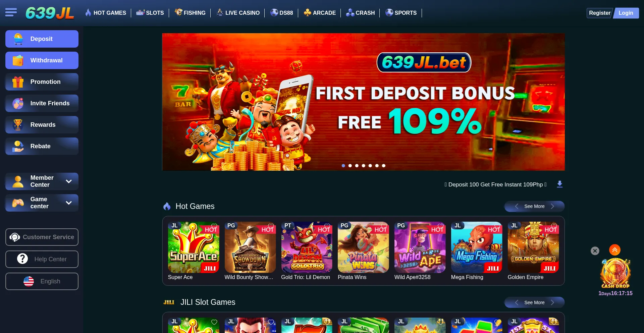Image resolution: width=644 pixels, height=333 pixels.
Task: Open Customer Service chat
Action: click(x=42, y=237)
